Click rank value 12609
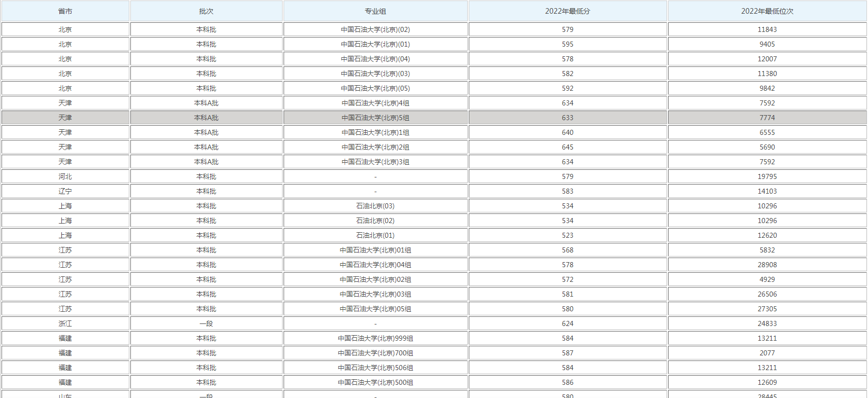 point(767,382)
